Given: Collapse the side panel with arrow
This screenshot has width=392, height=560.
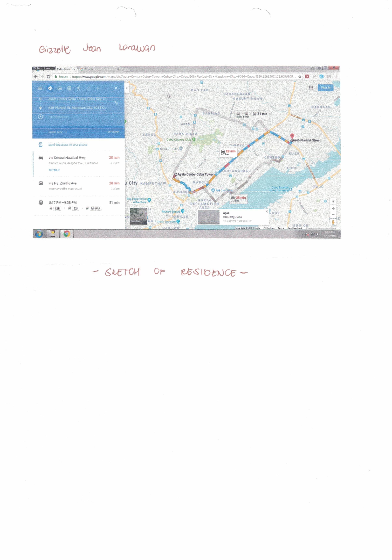Looking at the screenshot, I should pyautogui.click(x=127, y=88).
